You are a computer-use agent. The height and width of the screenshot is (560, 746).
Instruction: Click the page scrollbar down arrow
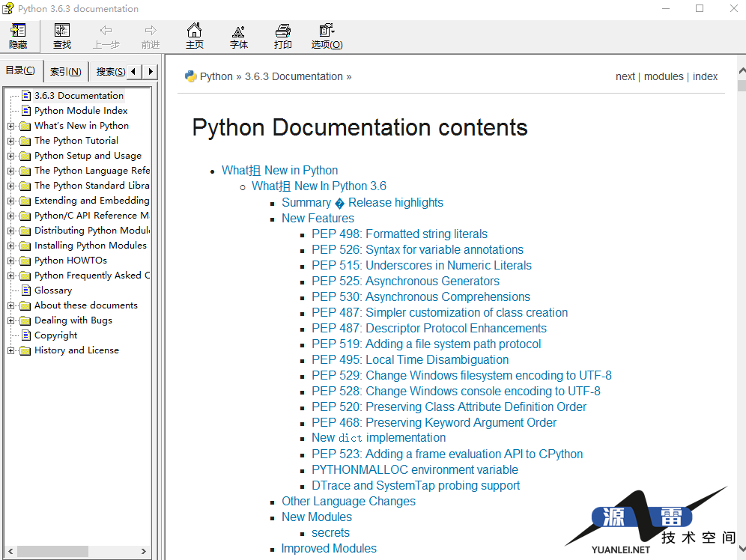(x=742, y=550)
